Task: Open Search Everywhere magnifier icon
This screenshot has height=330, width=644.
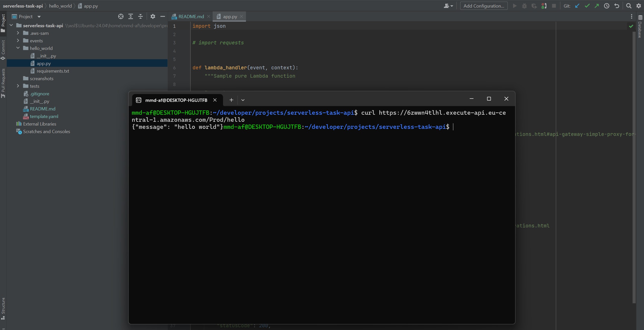Action: tap(629, 6)
